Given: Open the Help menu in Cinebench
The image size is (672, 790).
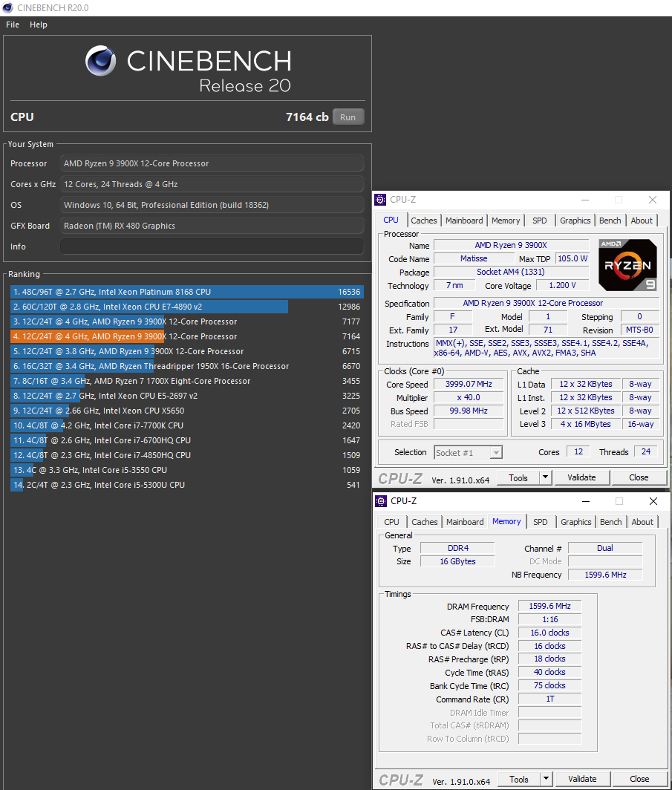Looking at the screenshot, I should (39, 25).
